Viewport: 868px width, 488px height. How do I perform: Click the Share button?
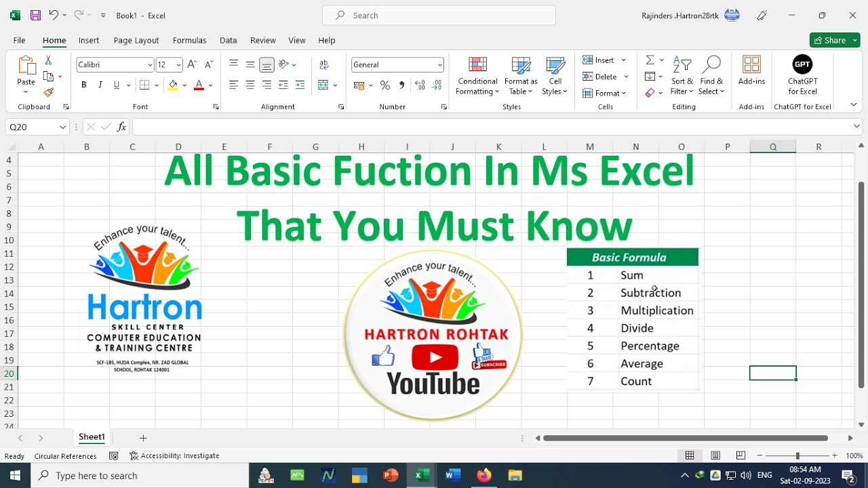835,40
